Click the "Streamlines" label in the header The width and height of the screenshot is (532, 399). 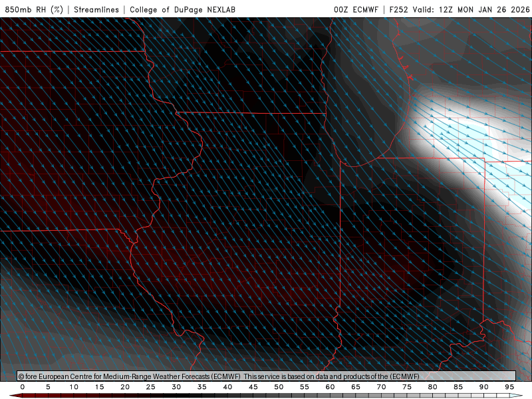(x=96, y=9)
